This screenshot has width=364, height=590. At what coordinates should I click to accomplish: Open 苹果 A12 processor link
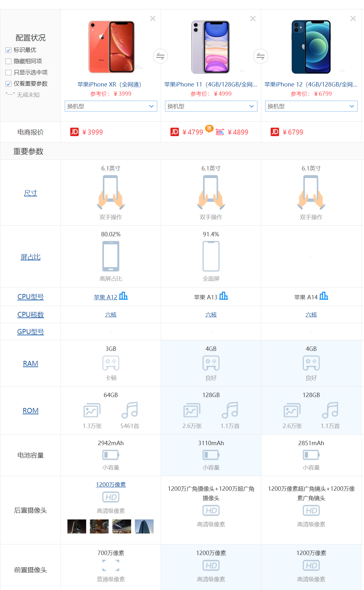[x=106, y=297]
